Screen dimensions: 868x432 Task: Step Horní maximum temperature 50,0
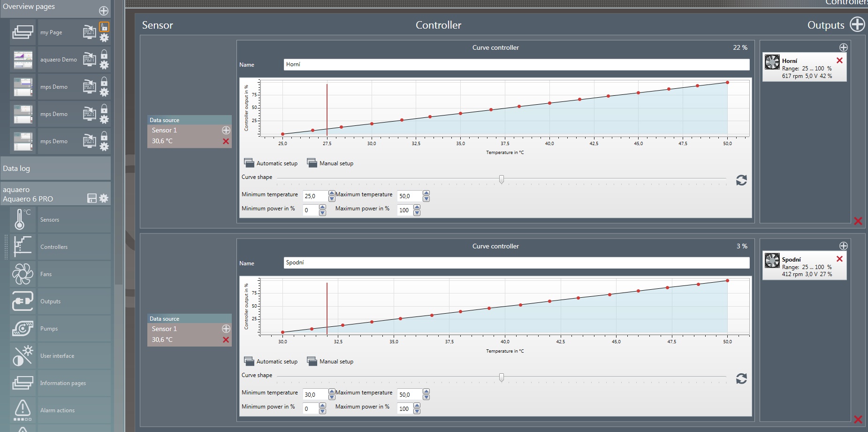click(x=426, y=196)
